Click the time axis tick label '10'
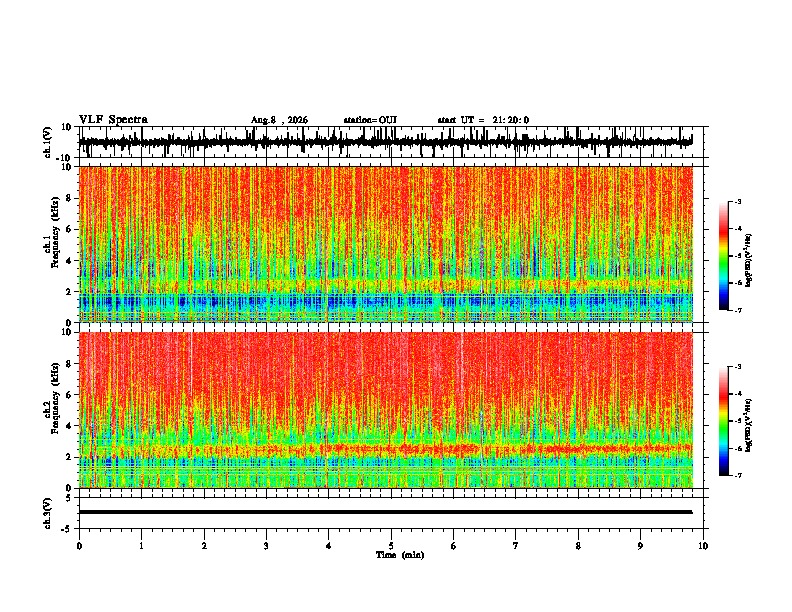The height and width of the screenshot is (612, 792). pyautogui.click(x=703, y=546)
